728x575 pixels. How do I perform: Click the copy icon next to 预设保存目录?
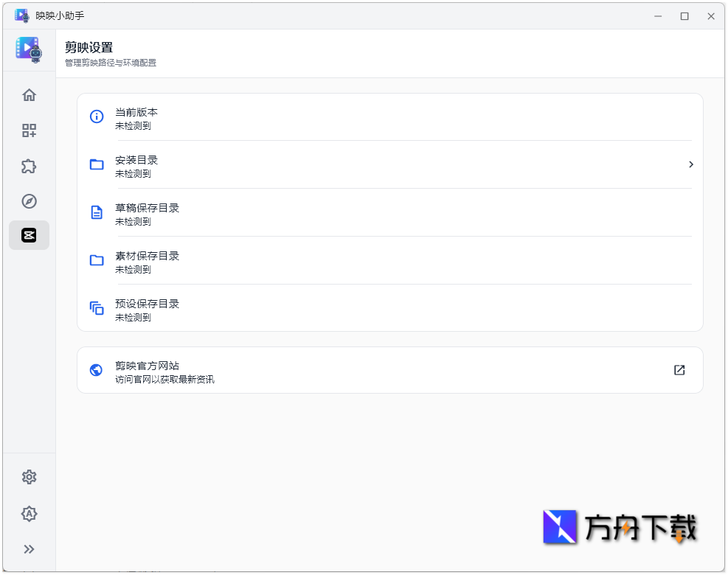pyautogui.click(x=97, y=308)
